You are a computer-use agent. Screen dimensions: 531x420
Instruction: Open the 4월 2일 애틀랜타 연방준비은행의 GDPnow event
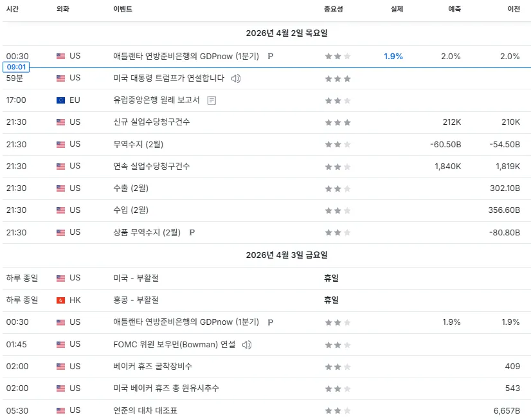pos(186,56)
